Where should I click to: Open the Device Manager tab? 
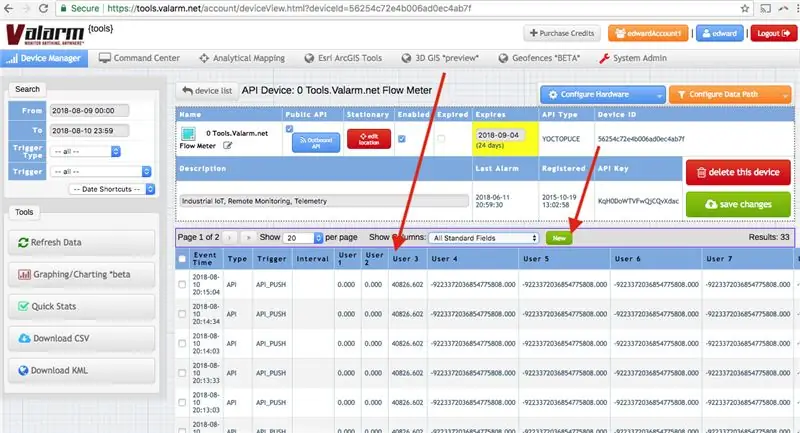[44, 58]
